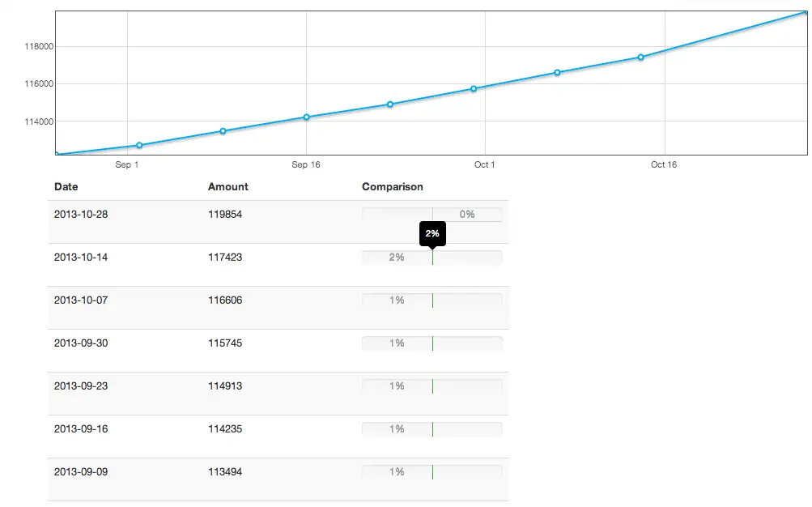Click the comparison bar in 2013-09-16 row

(x=432, y=429)
